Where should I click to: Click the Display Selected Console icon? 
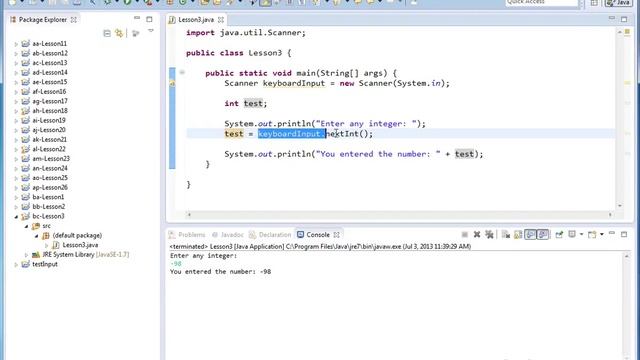click(572, 234)
